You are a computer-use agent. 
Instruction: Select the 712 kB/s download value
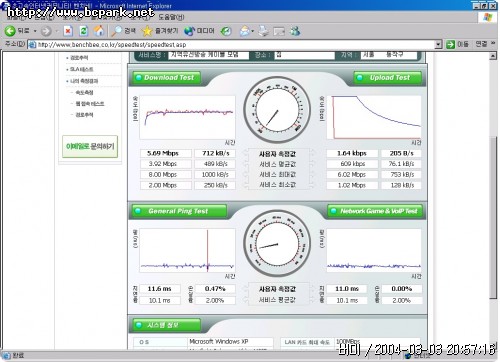tap(215, 153)
